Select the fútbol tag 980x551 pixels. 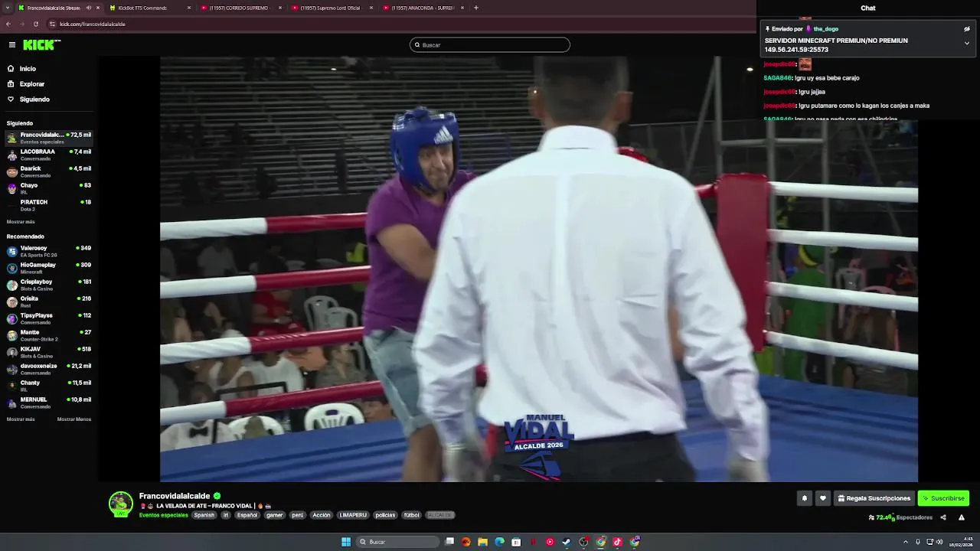pyautogui.click(x=412, y=515)
